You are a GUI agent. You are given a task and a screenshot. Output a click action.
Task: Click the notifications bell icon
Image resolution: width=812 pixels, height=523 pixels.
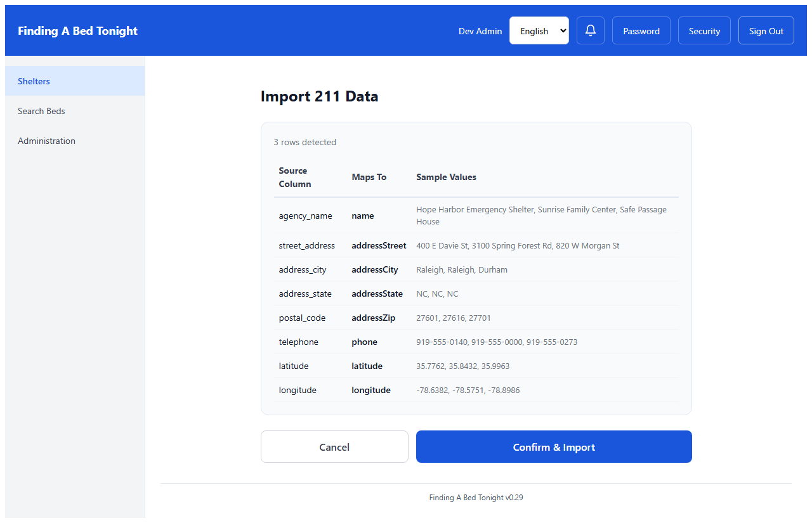pyautogui.click(x=590, y=30)
